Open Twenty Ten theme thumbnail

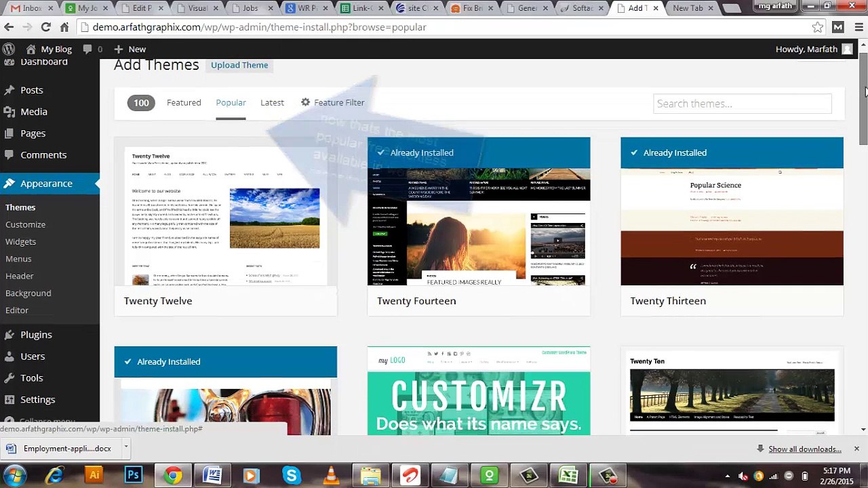[x=732, y=391]
